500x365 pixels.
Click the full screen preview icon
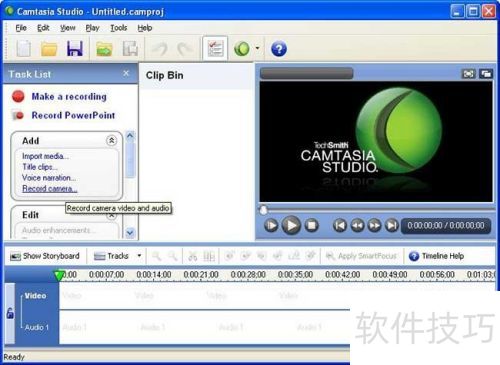point(468,74)
